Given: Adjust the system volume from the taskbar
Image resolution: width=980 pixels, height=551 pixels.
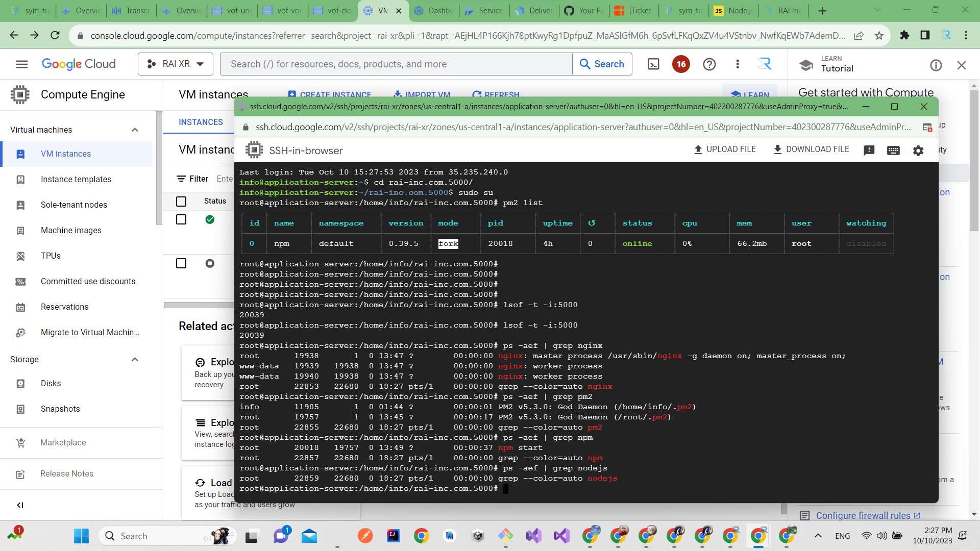Looking at the screenshot, I should (x=883, y=536).
